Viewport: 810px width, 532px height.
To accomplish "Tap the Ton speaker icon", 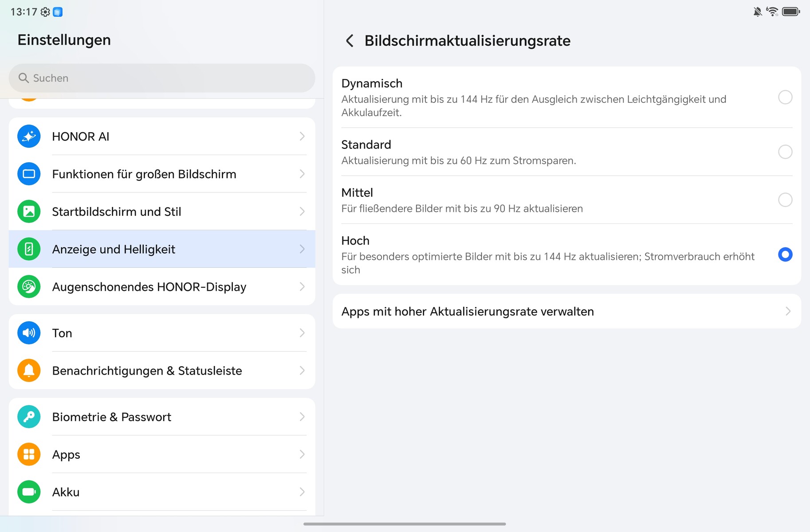I will point(29,333).
